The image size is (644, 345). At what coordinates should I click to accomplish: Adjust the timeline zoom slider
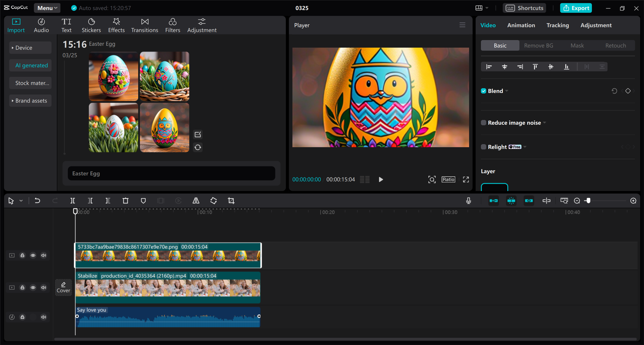pyautogui.click(x=589, y=201)
